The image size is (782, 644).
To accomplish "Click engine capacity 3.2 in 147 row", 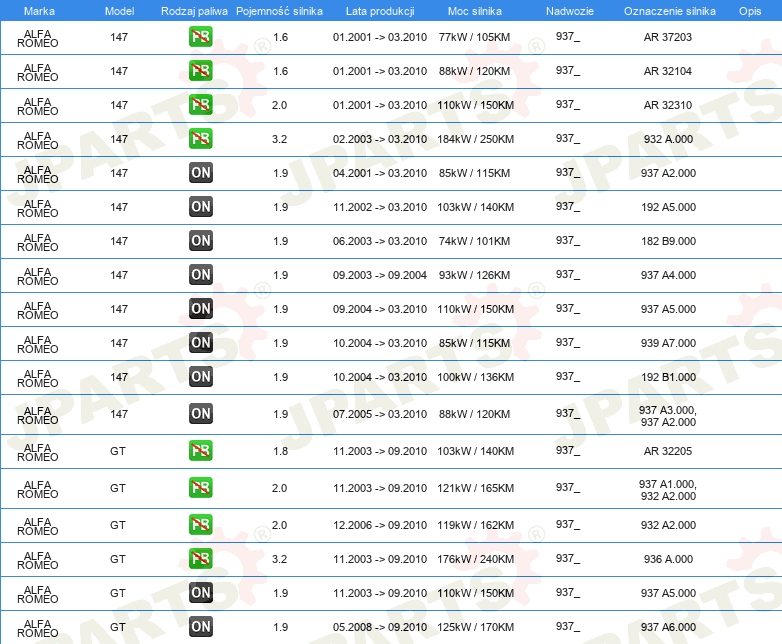I will tap(279, 139).
